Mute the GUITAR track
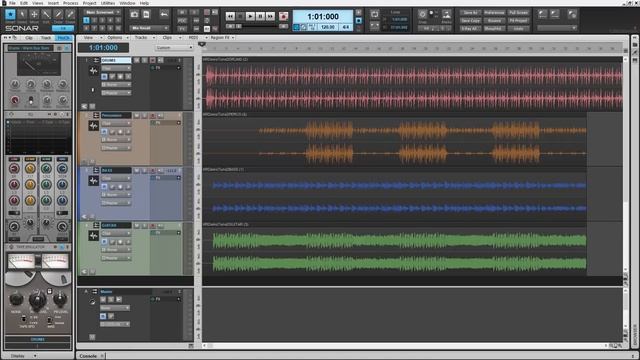Viewport: 640px width, 360px height. coord(137,225)
